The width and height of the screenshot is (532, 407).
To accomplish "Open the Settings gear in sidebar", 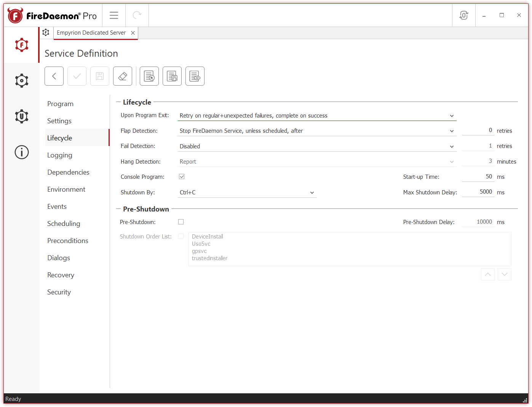I will (x=21, y=80).
